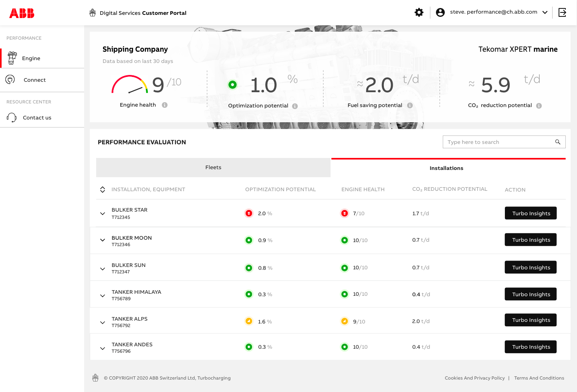
Task: Click info icon beside Fuel saving potential
Action: tap(410, 105)
